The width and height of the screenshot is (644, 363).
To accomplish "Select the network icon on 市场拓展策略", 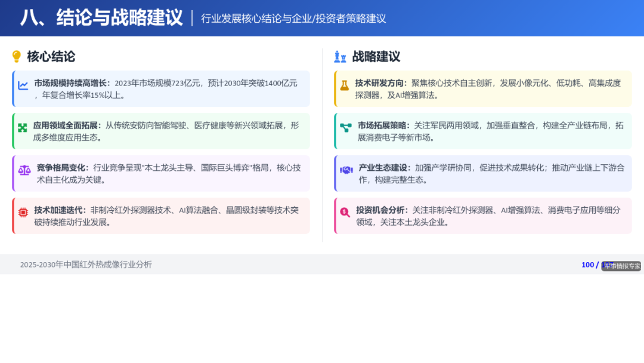I will tap(345, 128).
